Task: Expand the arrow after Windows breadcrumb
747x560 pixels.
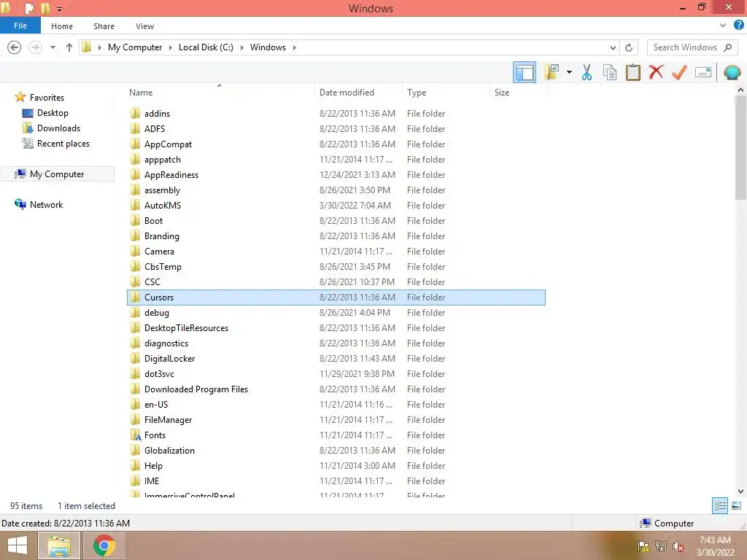Action: coord(295,47)
